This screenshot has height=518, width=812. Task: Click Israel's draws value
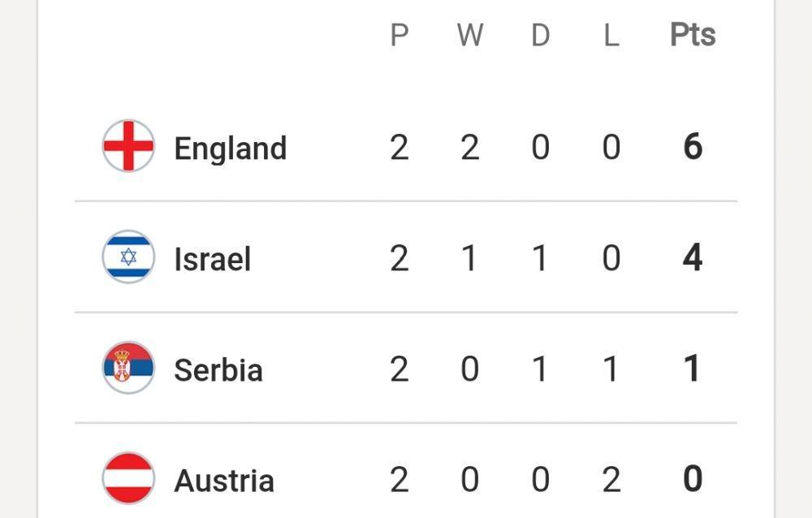tap(541, 258)
